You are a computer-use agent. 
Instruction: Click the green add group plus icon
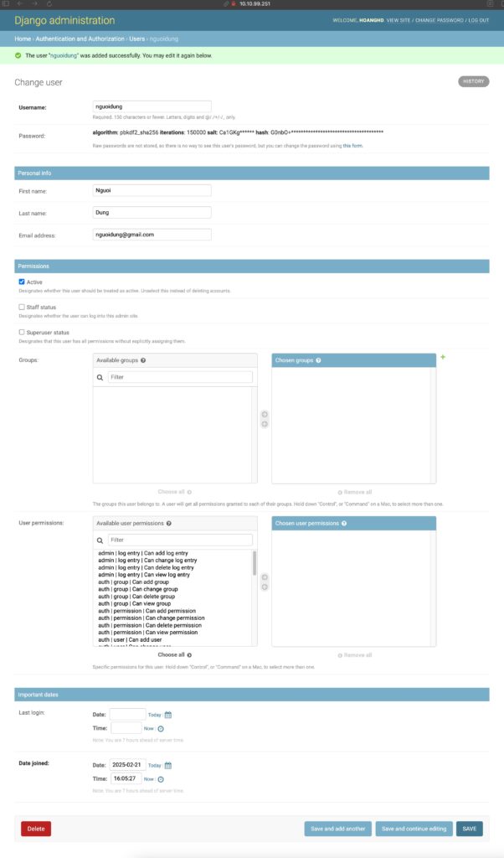443,357
